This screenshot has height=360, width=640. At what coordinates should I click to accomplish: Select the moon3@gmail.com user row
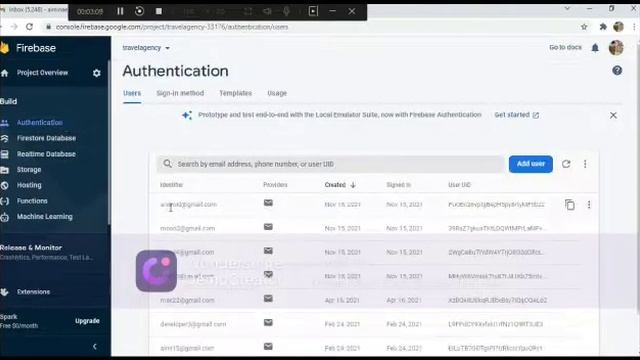373,228
